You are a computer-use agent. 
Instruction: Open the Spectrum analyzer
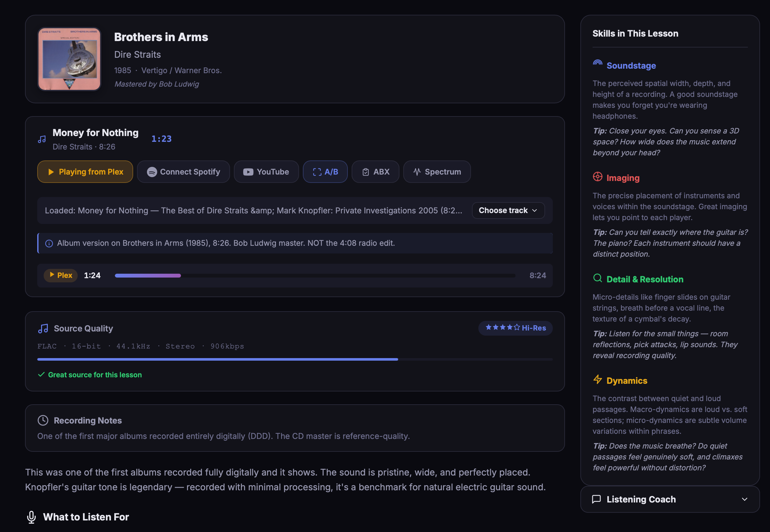tap(437, 172)
